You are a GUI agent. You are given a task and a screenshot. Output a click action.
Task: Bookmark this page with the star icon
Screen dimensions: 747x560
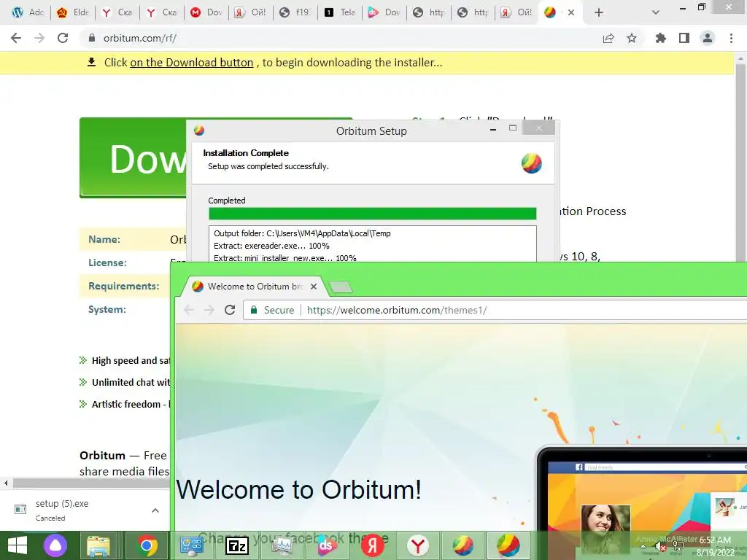coord(632,38)
